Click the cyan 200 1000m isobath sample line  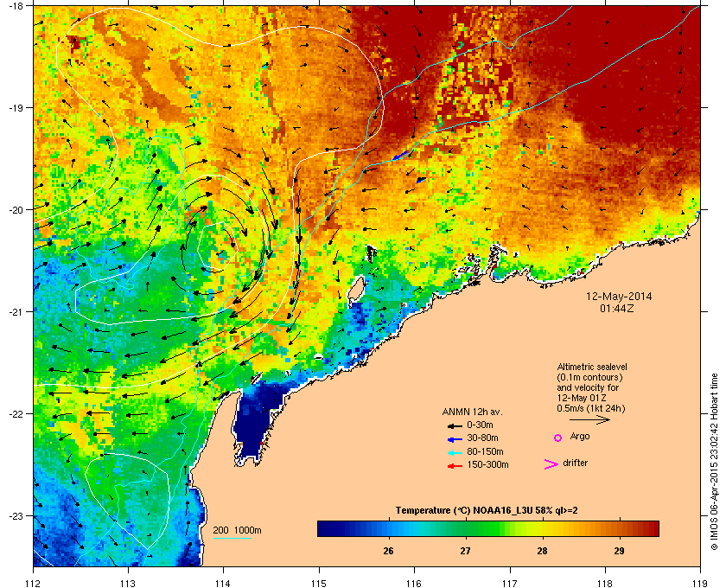[232, 538]
